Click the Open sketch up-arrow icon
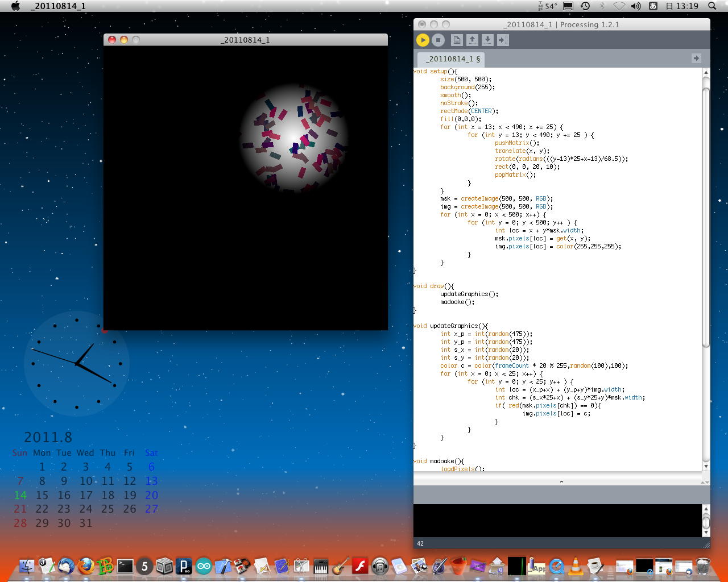Screen dimensions: 728x582 (472, 40)
